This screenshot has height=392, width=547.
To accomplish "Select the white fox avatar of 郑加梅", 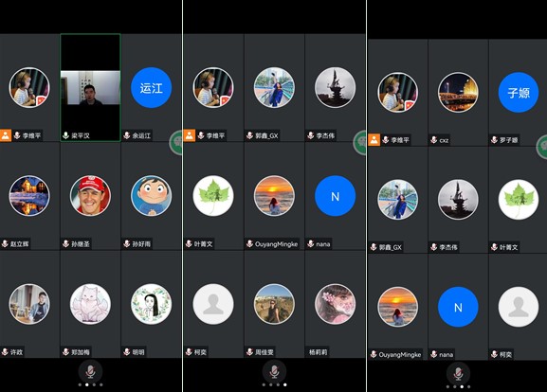I will (90, 304).
